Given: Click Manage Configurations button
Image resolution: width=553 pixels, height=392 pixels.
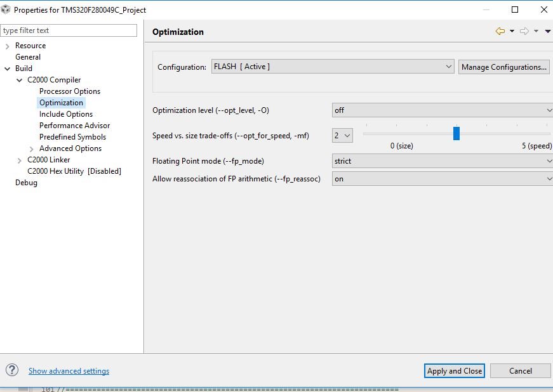Looking at the screenshot, I should 504,67.
